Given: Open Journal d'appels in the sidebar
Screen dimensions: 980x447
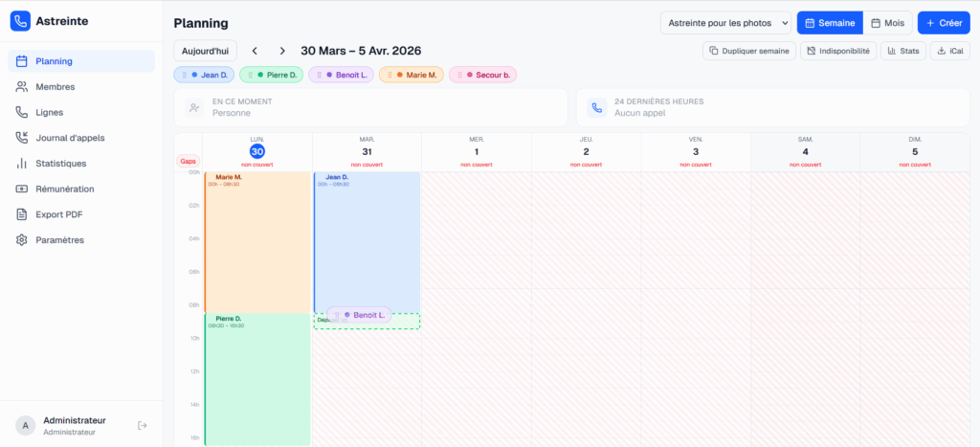Looking at the screenshot, I should [81, 138].
